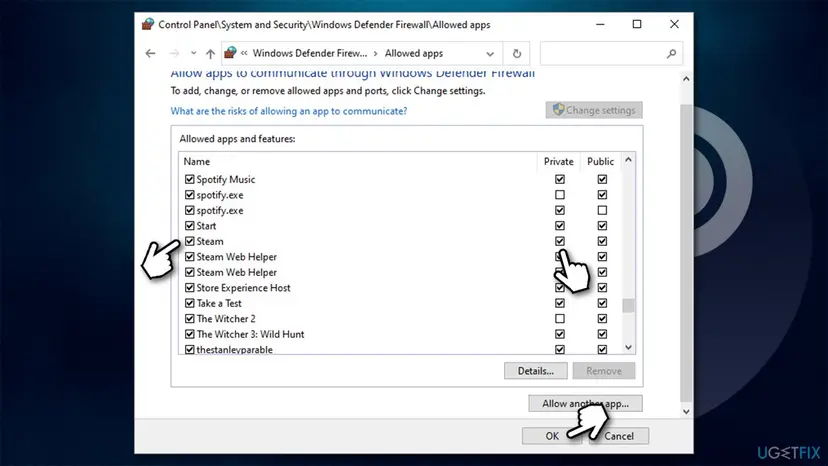Click the Forward navigation arrow
828x466 pixels.
[174, 53]
